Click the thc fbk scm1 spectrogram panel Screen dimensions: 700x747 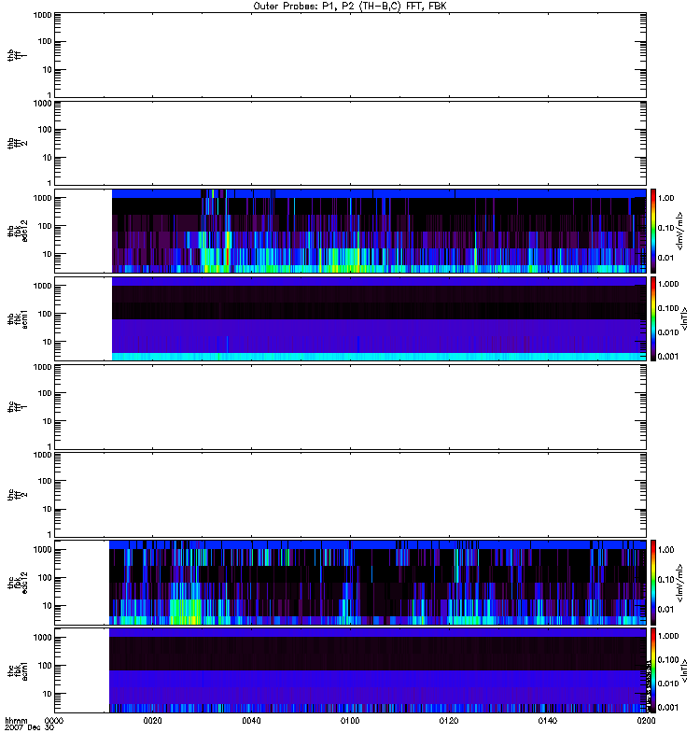tap(350, 670)
